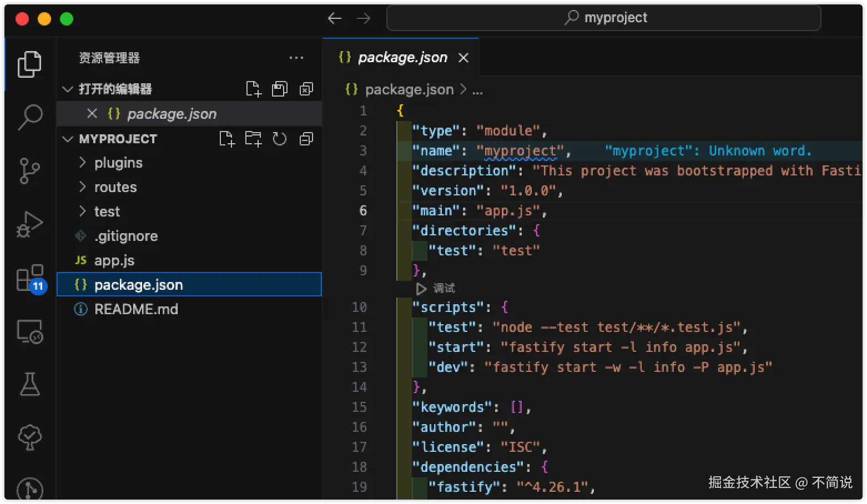Open the Remote Explorer view
This screenshot has width=867, height=504.
pyautogui.click(x=30, y=331)
